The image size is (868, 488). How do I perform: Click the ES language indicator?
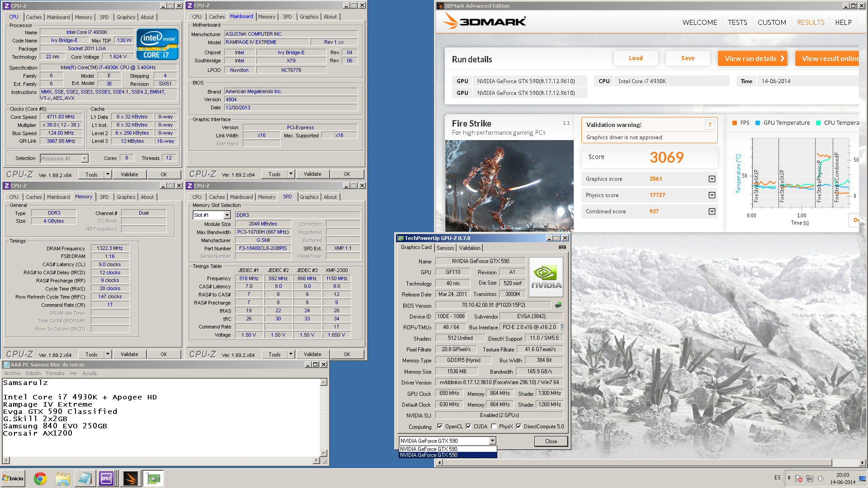click(x=777, y=478)
